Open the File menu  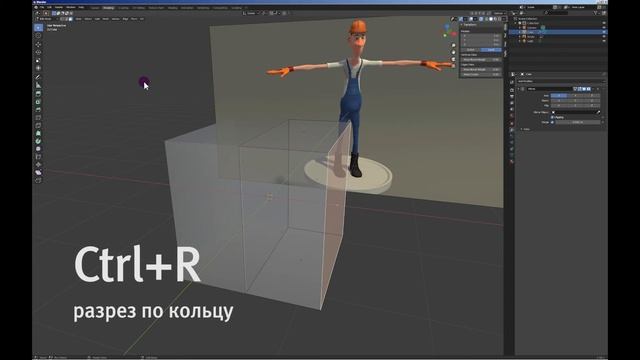click(x=42, y=7)
